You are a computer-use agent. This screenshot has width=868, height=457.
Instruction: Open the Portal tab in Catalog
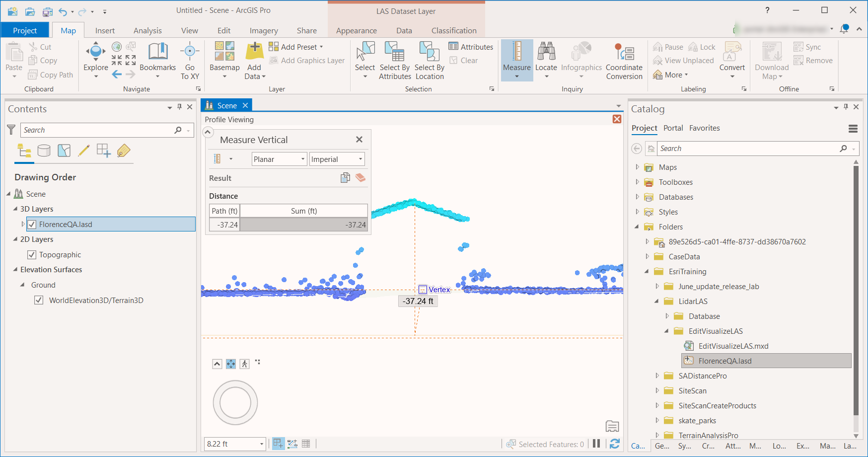point(673,128)
